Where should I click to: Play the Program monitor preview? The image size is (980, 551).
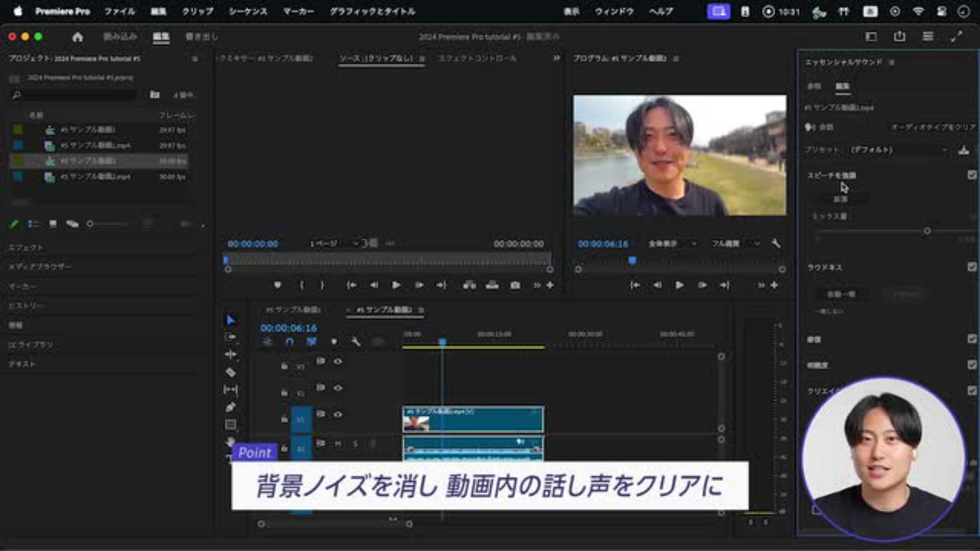[x=679, y=285]
